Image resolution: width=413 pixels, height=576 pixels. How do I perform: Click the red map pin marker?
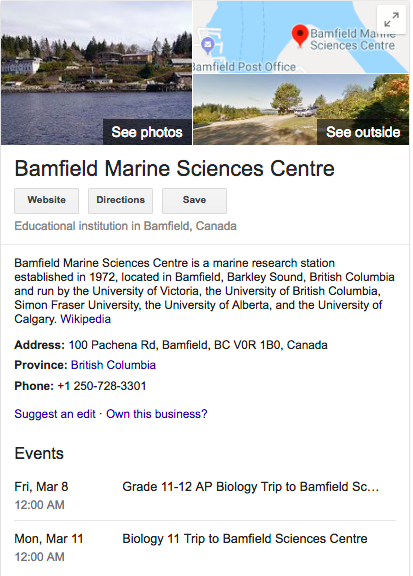click(x=300, y=36)
